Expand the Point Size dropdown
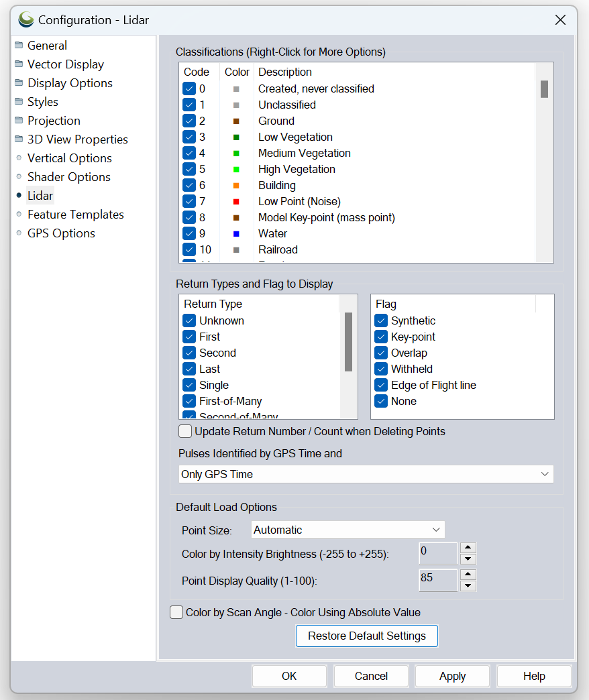Viewport: 589px width, 700px height. pos(347,530)
